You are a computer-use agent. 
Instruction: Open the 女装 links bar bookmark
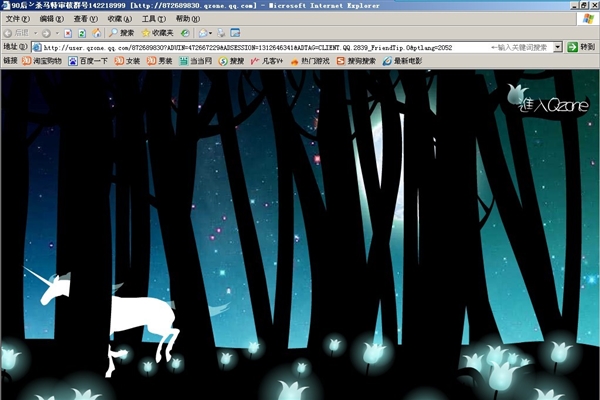[127, 61]
